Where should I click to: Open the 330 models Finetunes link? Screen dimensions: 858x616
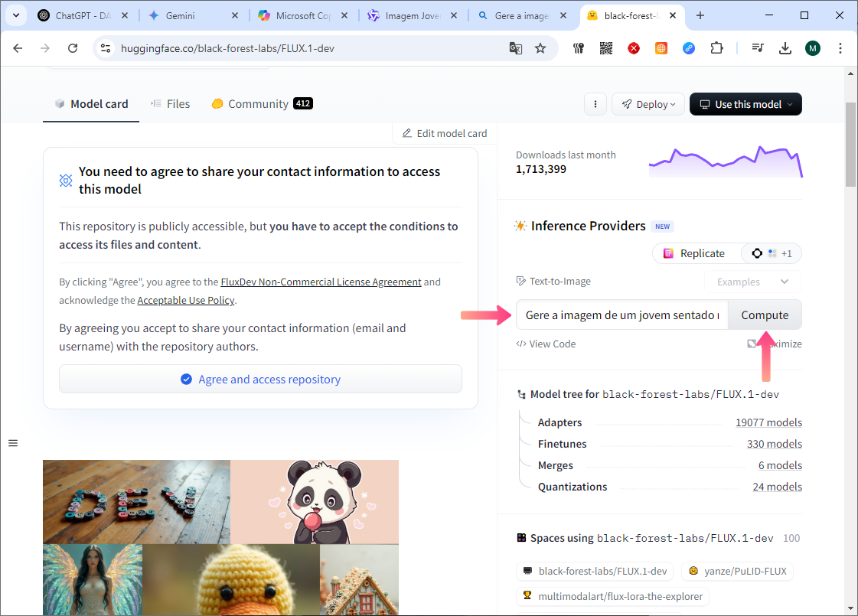(x=775, y=444)
